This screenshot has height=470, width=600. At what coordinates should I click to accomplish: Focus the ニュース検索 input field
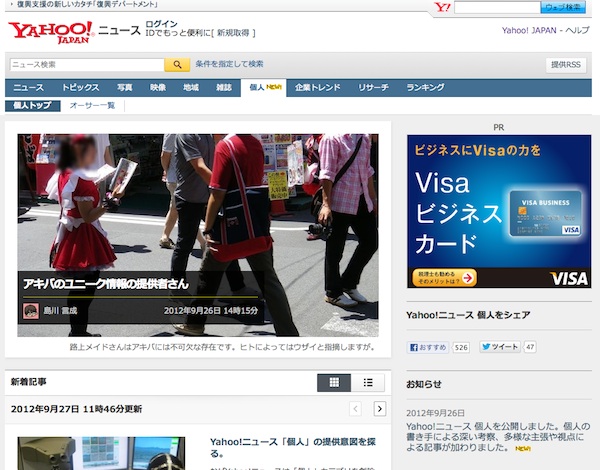point(85,65)
